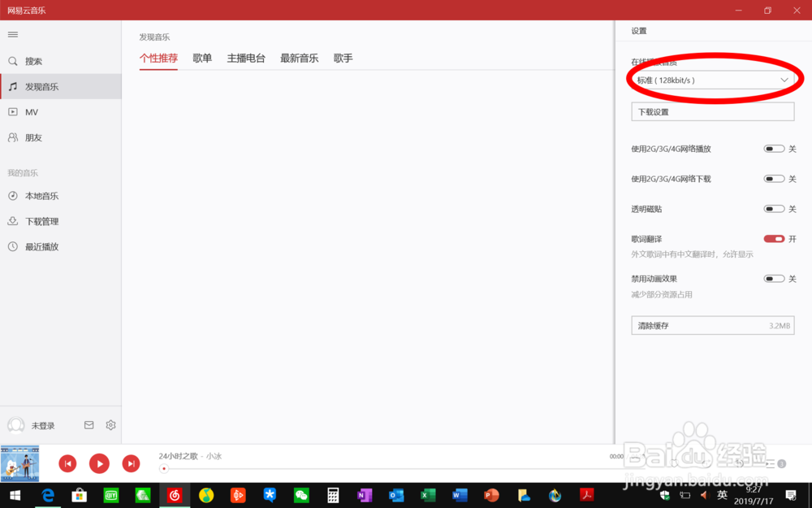Switch to the 歌单 tab
This screenshot has width=812, height=508.
(x=202, y=58)
